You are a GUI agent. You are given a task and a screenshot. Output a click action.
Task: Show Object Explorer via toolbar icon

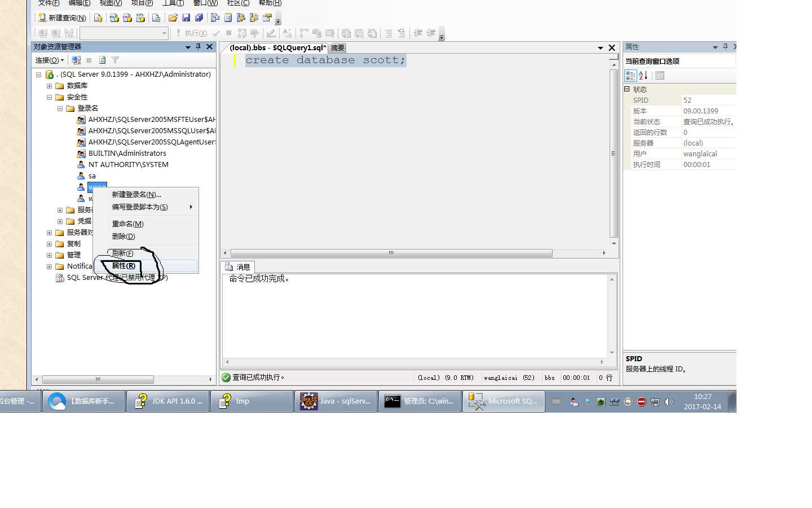241,17
